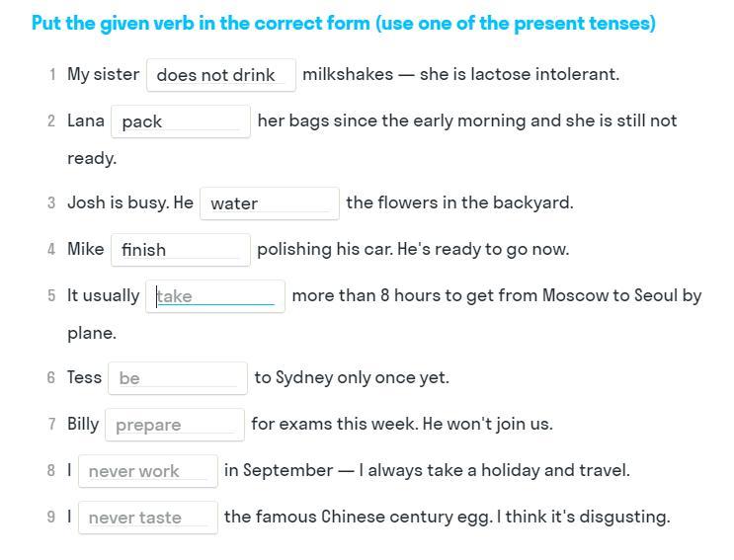Click the text "in September — I always take a holiday and travel."
The width and height of the screenshot is (734, 560).
click(x=426, y=470)
